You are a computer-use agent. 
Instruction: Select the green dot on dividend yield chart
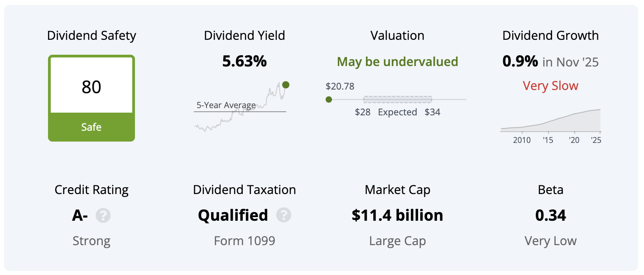(x=286, y=85)
